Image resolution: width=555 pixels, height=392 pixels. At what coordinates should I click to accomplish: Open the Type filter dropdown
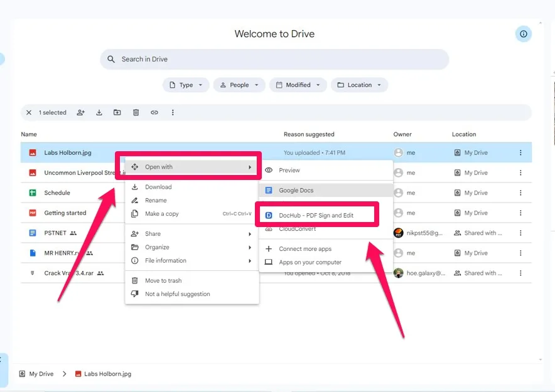(x=186, y=85)
